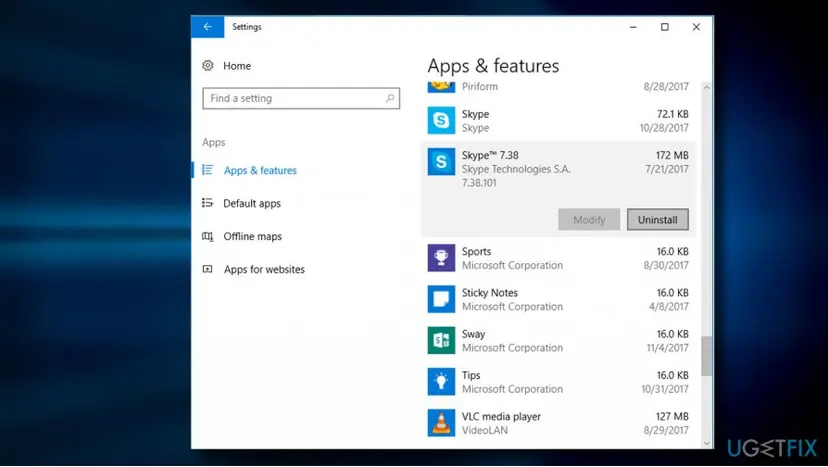This screenshot has width=828, height=467.
Task: Click the Skype 72.1 KB app icon
Action: point(441,120)
